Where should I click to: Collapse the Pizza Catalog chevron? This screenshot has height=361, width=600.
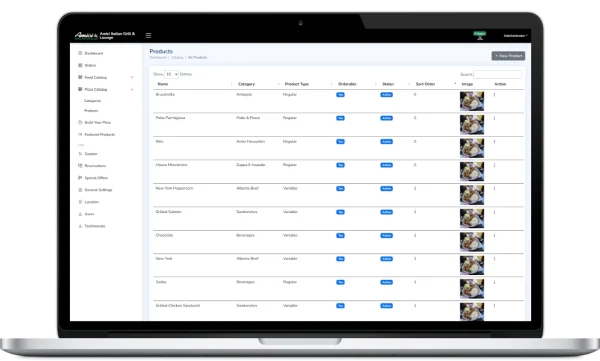pyautogui.click(x=132, y=90)
